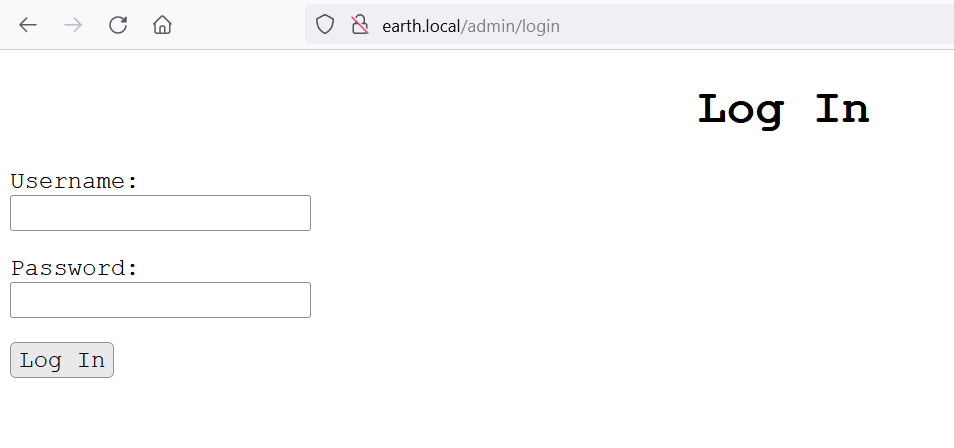Click the forward navigation arrow
This screenshot has height=448, width=954.
click(x=73, y=25)
